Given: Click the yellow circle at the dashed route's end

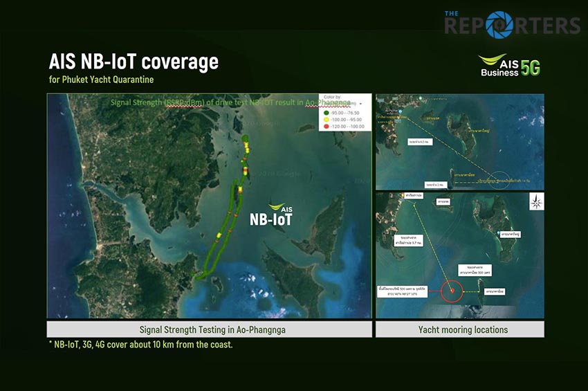Looking at the screenshot, I should tap(499, 180).
